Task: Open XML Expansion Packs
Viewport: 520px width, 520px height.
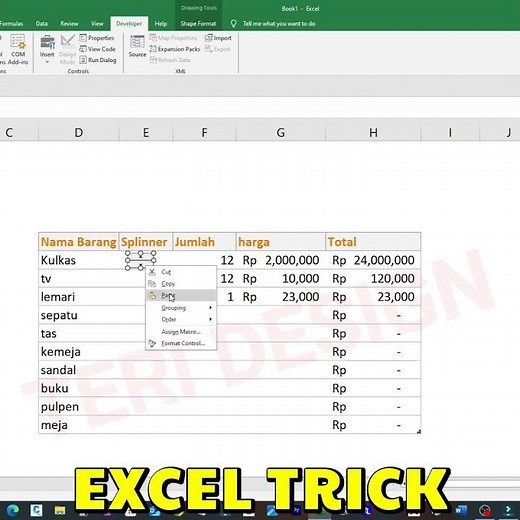Action: pyautogui.click(x=175, y=49)
